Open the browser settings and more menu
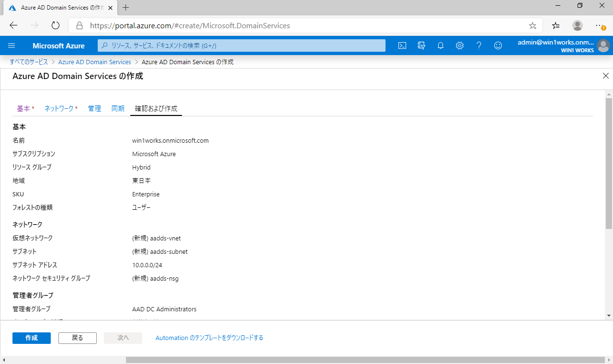 [600, 25]
